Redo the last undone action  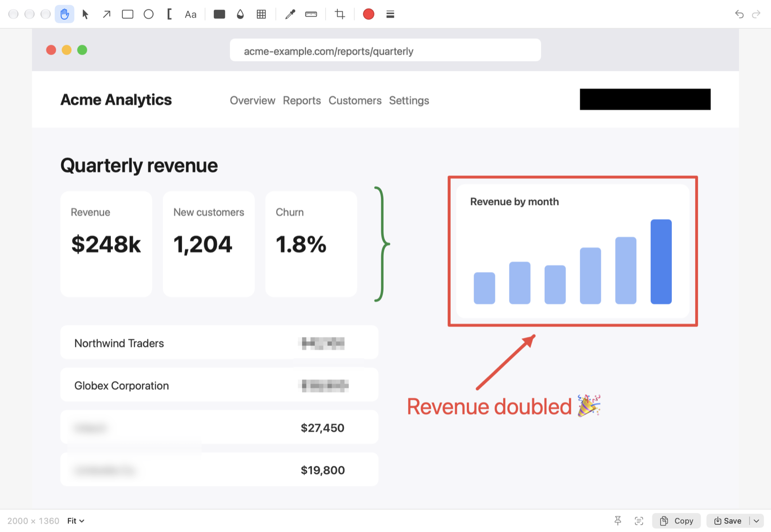(757, 14)
